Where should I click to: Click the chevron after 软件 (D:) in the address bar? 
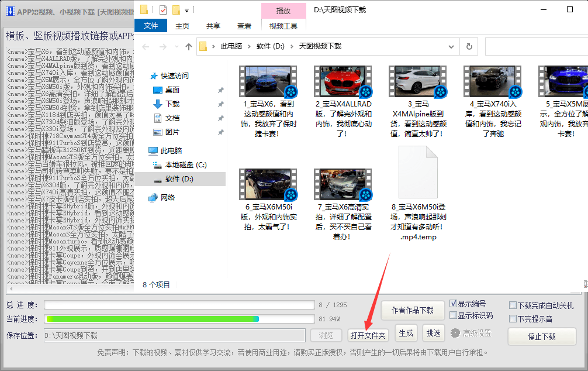point(292,47)
